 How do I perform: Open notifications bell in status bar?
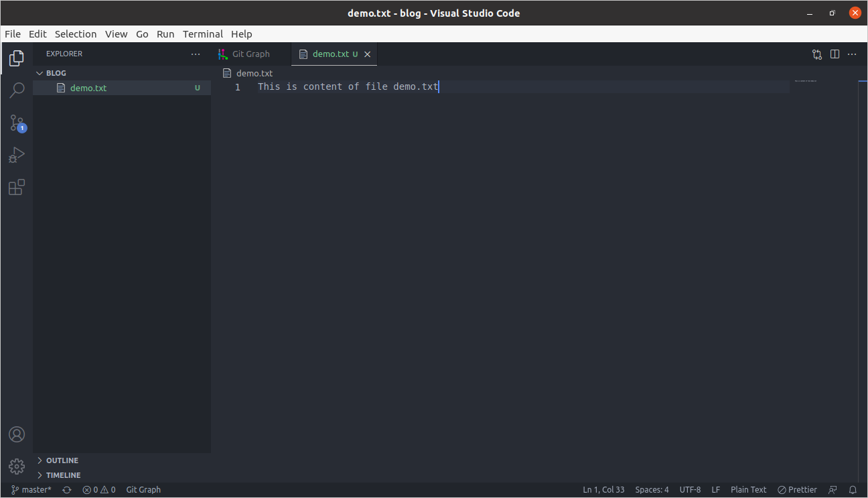pos(853,490)
